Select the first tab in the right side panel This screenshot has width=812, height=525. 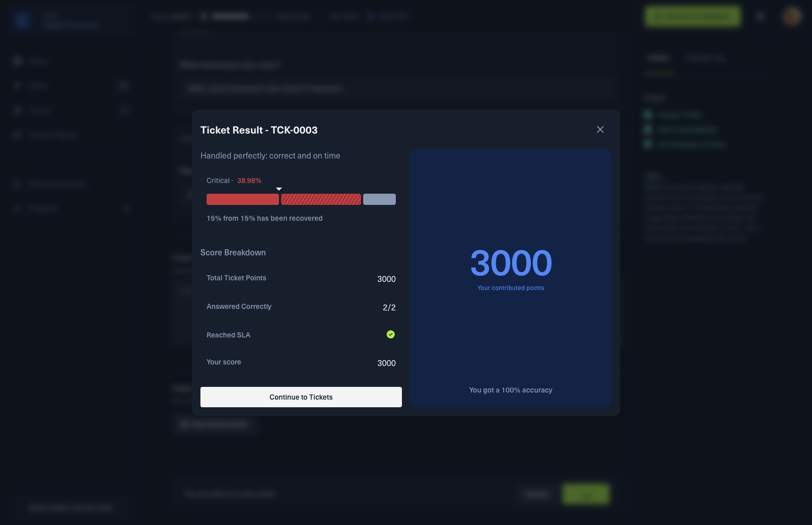coord(659,58)
